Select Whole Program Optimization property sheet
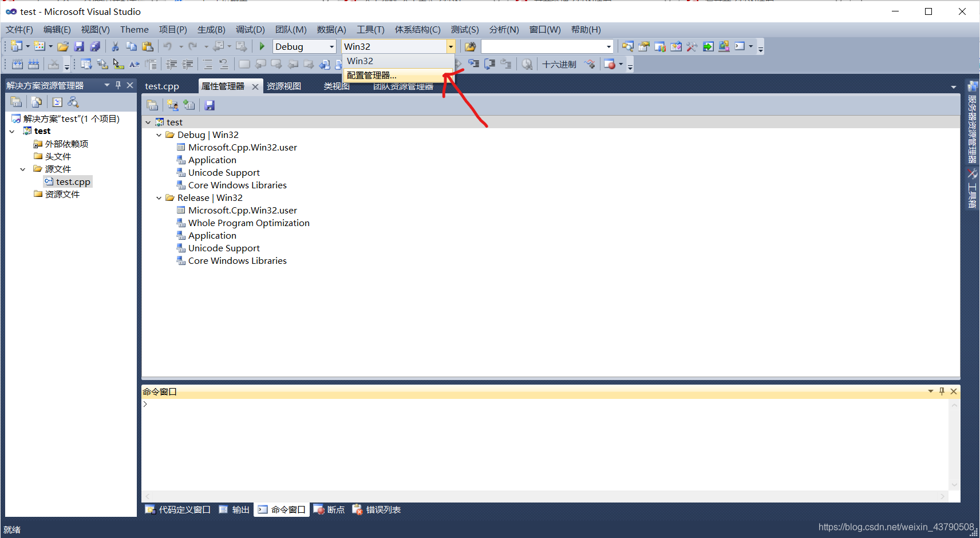 (243, 223)
